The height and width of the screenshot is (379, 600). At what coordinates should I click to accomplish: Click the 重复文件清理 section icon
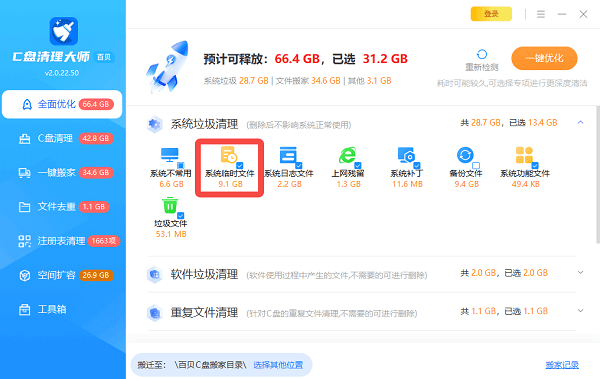[155, 313]
